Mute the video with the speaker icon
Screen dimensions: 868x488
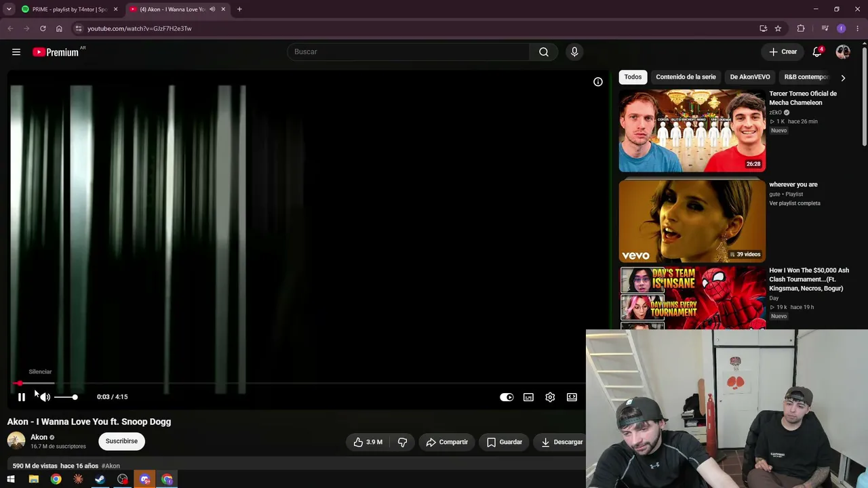(45, 397)
